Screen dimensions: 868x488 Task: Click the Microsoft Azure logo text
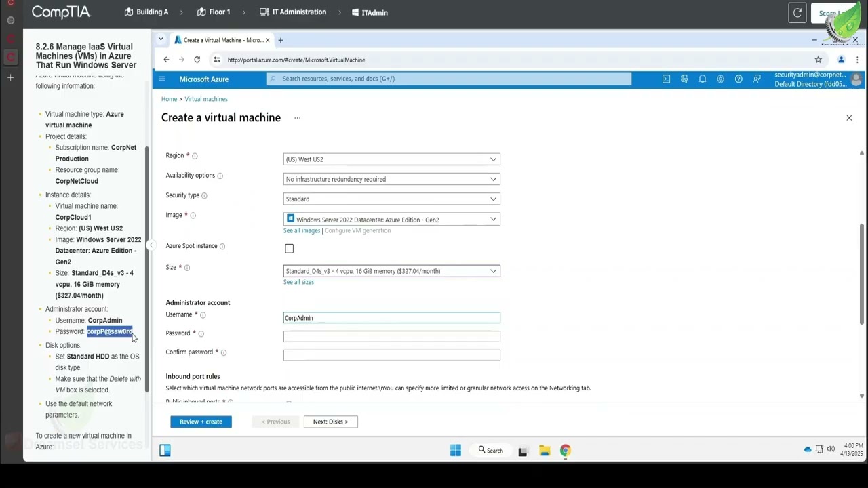tap(203, 79)
